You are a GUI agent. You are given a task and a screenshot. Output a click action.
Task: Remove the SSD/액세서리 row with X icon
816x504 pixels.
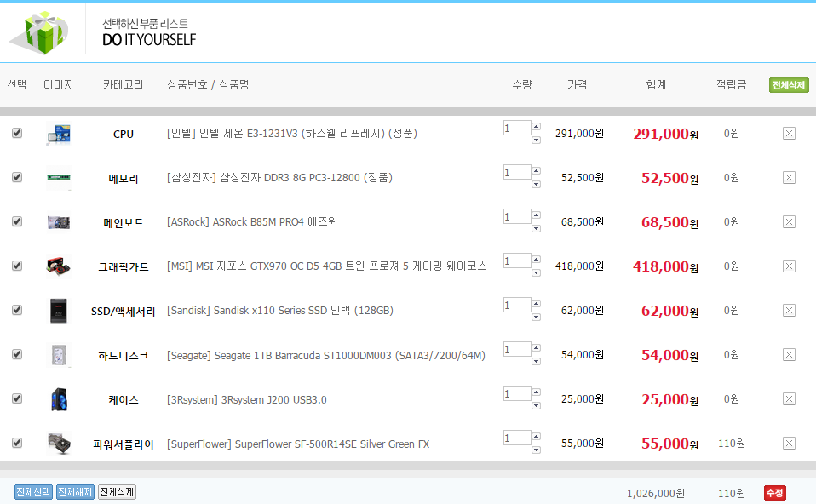tap(789, 311)
